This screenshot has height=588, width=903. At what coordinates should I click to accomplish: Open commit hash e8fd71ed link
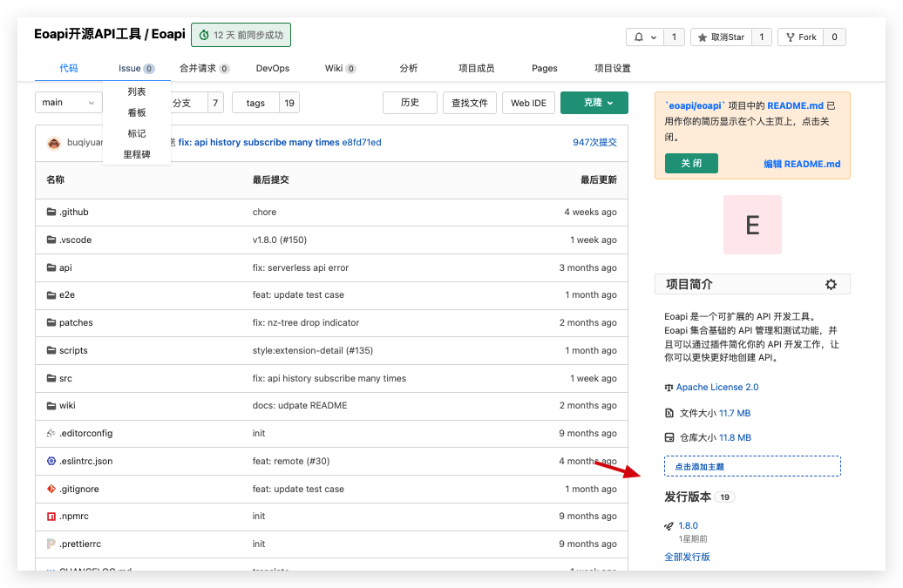coord(362,142)
